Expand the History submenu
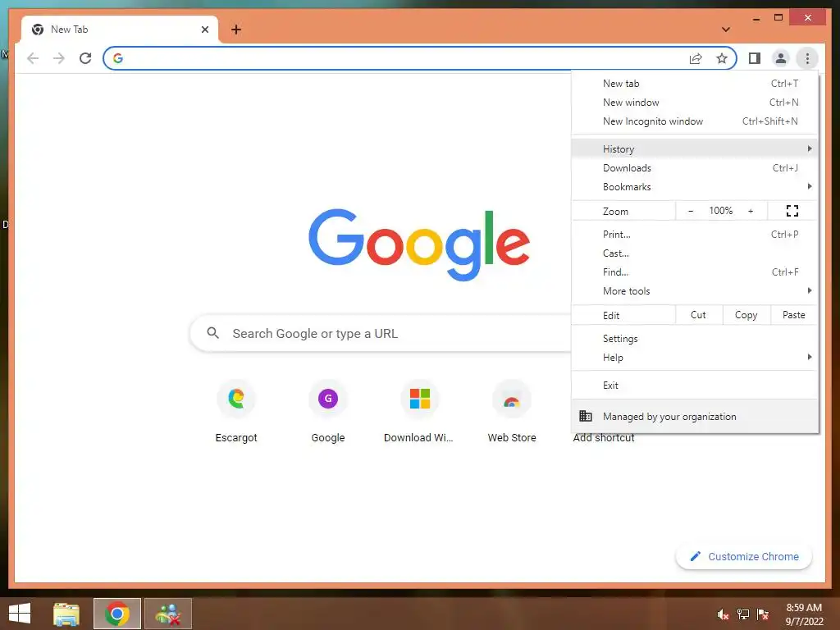This screenshot has width=840, height=630. pyautogui.click(x=695, y=149)
